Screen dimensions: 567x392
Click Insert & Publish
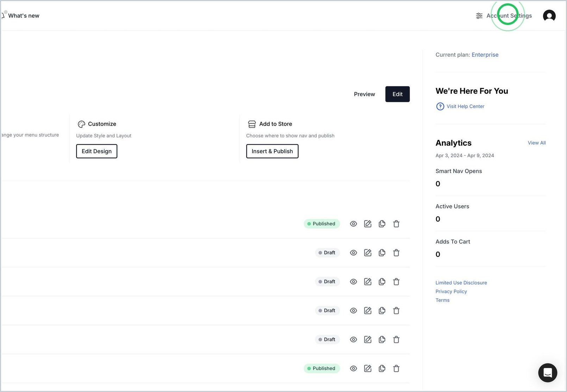pos(272,151)
